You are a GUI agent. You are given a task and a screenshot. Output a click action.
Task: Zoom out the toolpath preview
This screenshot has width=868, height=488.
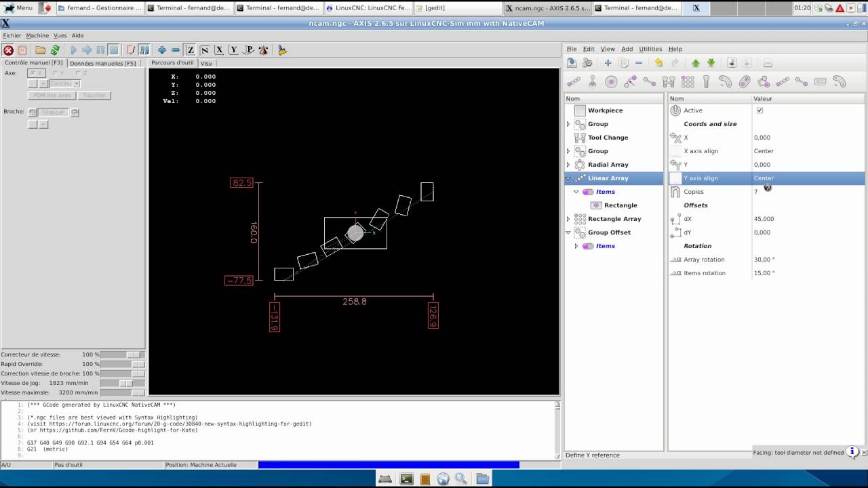tap(176, 50)
